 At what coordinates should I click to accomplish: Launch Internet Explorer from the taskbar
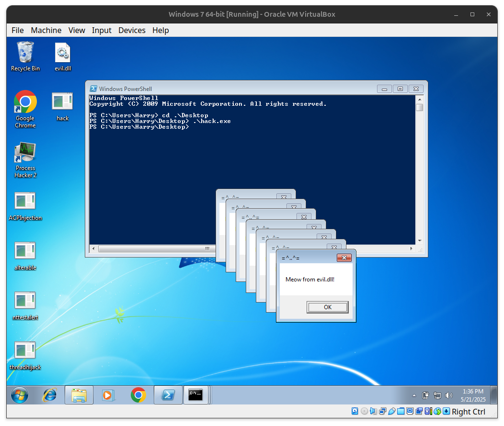50,395
